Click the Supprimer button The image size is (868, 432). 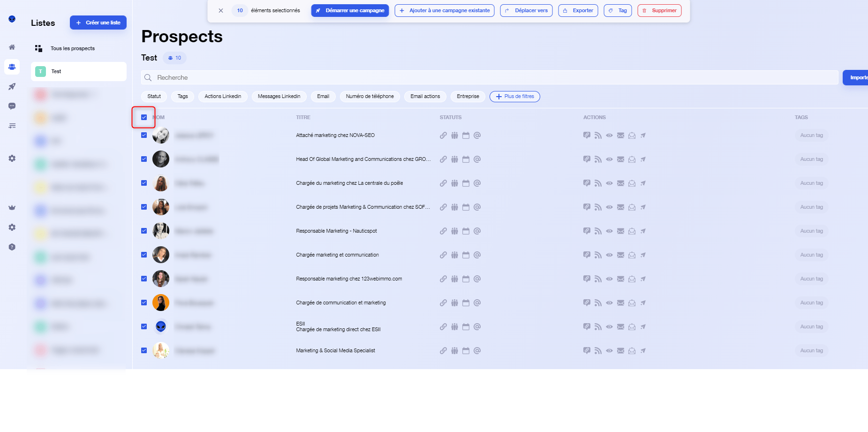click(659, 10)
